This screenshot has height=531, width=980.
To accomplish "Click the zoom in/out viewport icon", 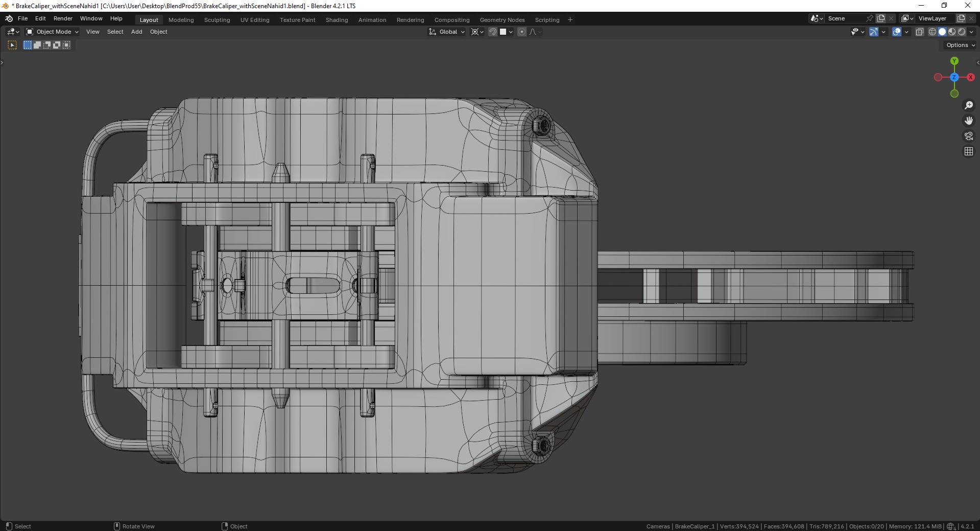I will point(968,105).
